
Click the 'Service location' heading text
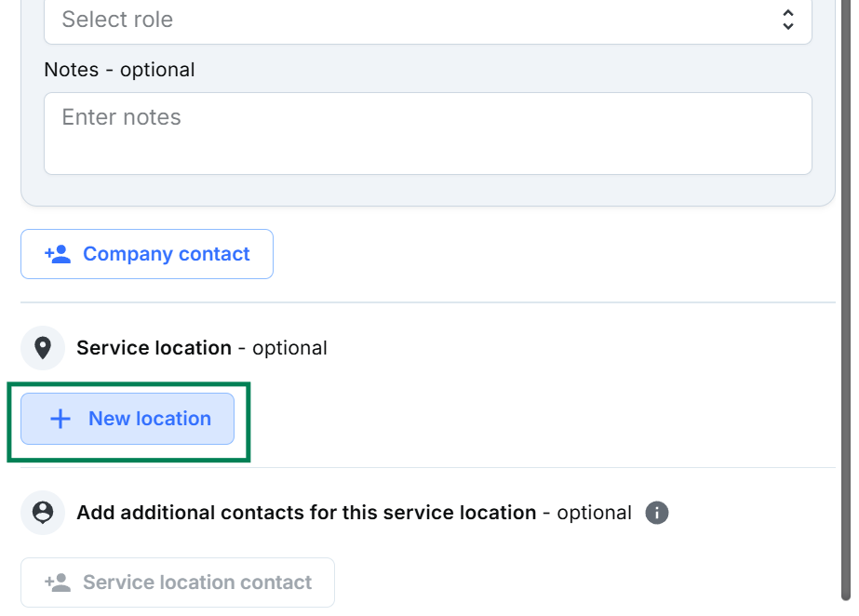[154, 348]
